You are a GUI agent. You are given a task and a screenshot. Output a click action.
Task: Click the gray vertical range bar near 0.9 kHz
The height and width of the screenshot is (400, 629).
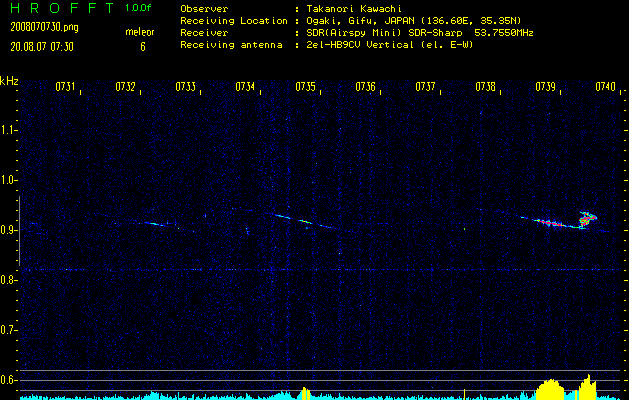19,231
